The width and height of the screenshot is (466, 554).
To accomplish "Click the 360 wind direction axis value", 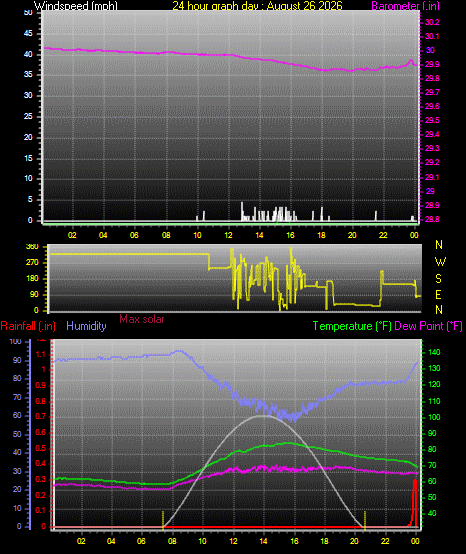I will [32, 247].
